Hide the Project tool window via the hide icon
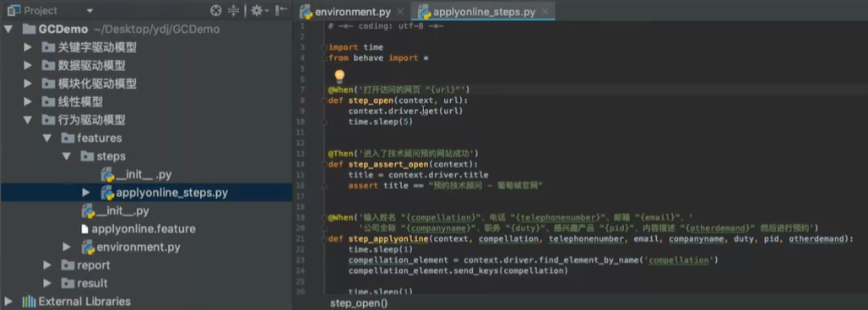Viewport: 868px width, 310px height. 281,10
